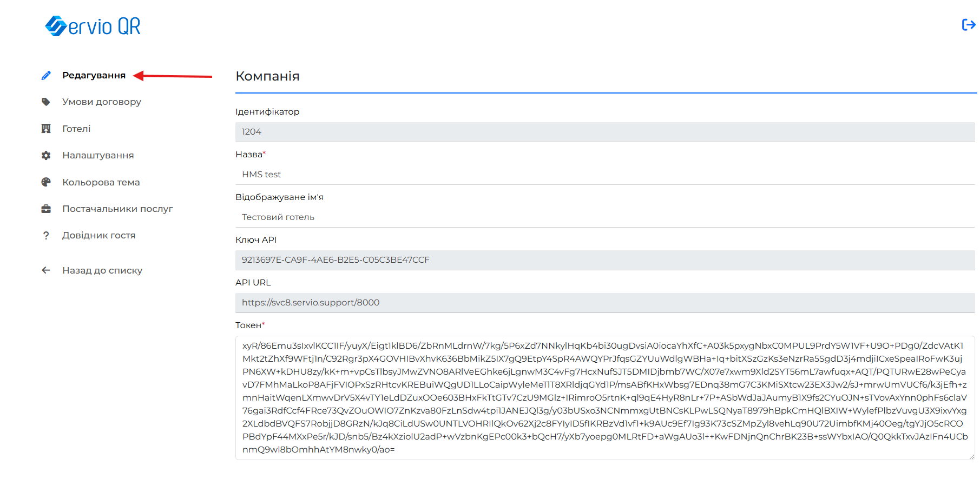This screenshot has height=479, width=980.
Task: Click inside the Токен text area
Action: [604, 398]
